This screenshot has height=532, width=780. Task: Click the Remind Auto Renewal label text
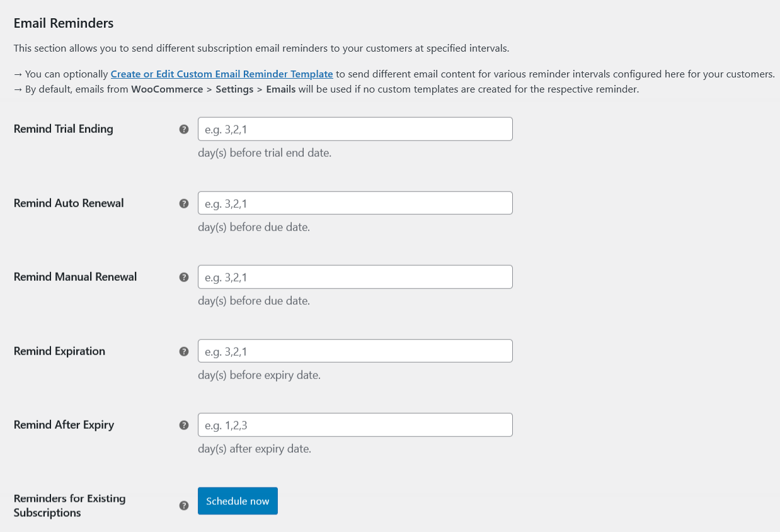click(x=68, y=203)
